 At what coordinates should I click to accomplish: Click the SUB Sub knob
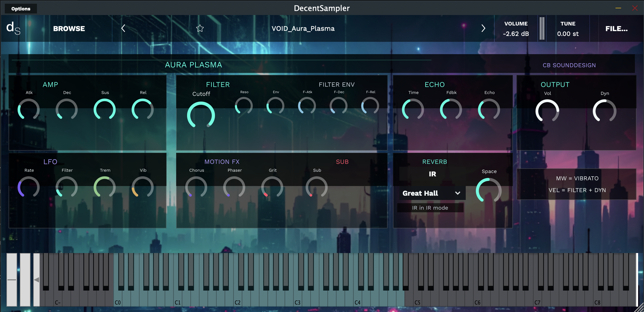317,187
